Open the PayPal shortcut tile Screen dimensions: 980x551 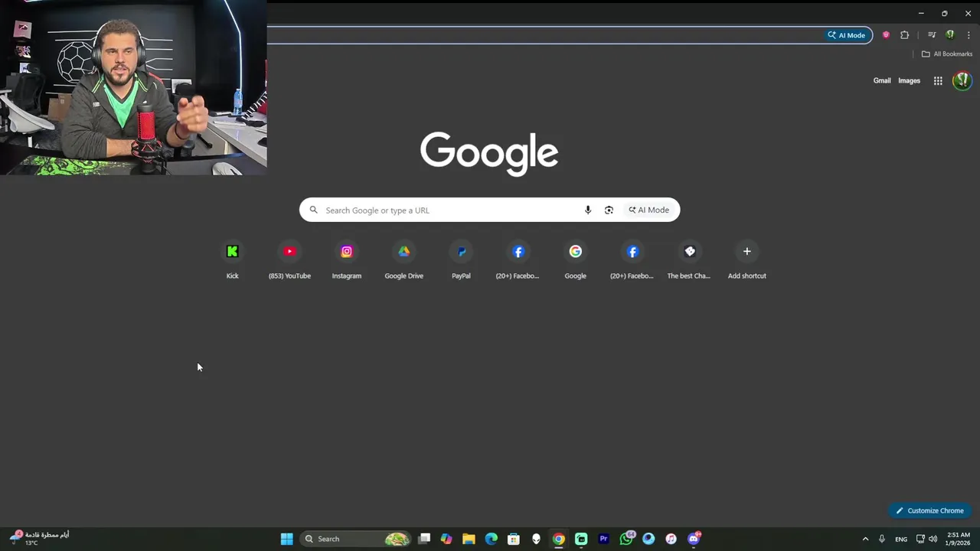point(461,260)
